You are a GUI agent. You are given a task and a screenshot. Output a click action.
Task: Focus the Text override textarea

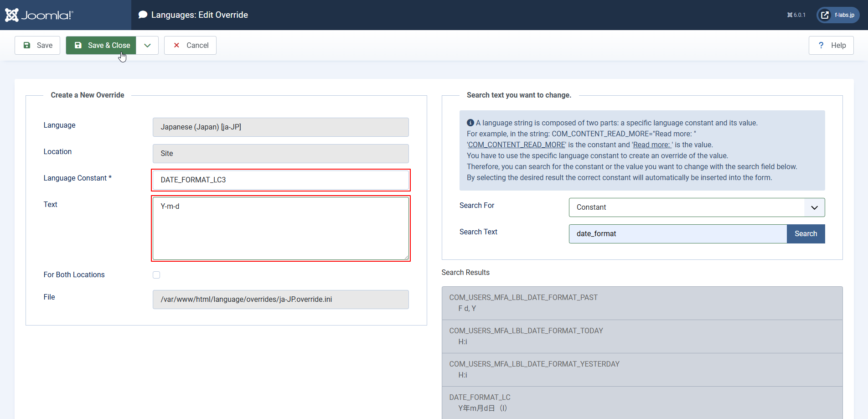[280, 228]
